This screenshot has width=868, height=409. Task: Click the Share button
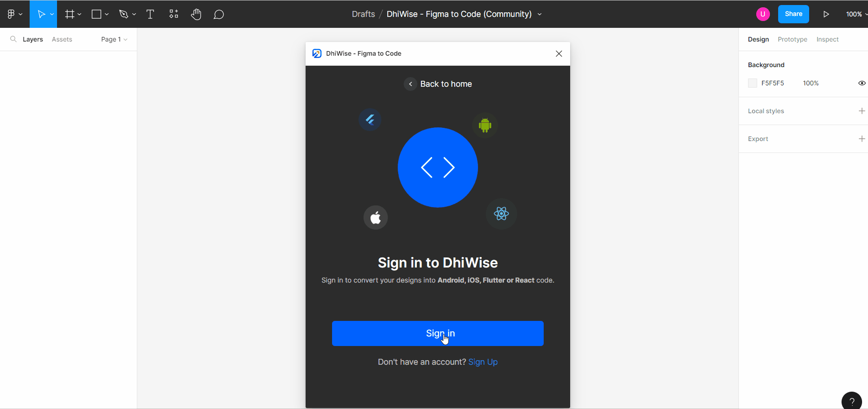(794, 14)
